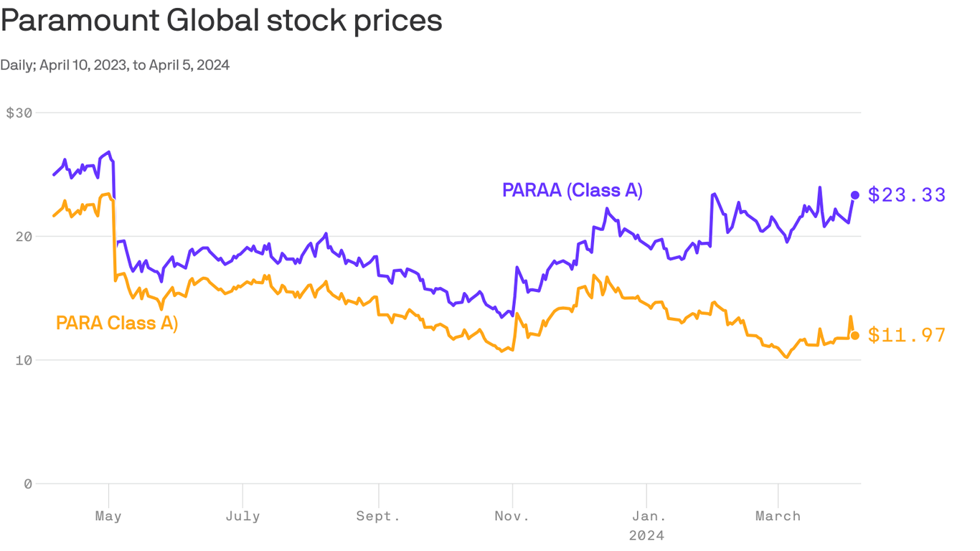
Task: Select the $23.33 price value label
Action: [x=907, y=195]
